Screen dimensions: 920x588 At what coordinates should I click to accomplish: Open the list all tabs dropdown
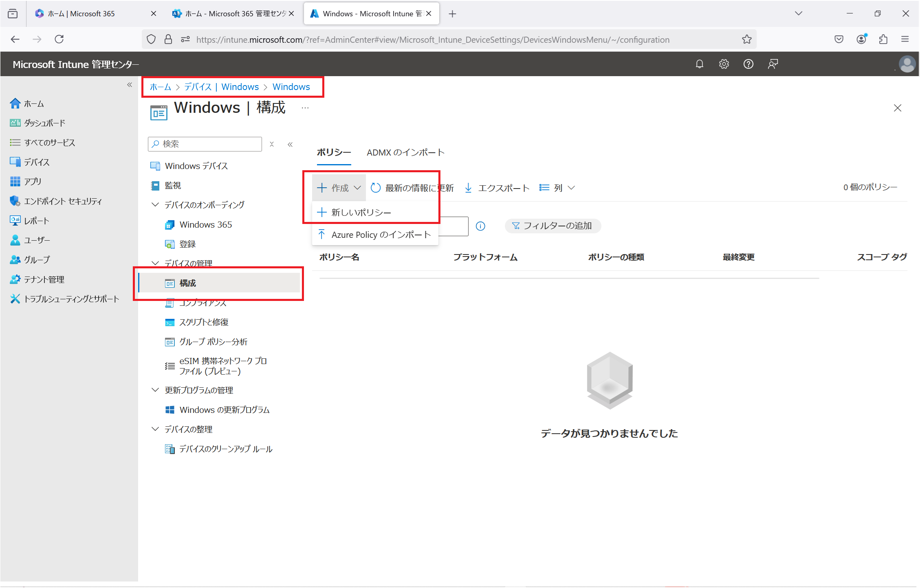coord(798,13)
